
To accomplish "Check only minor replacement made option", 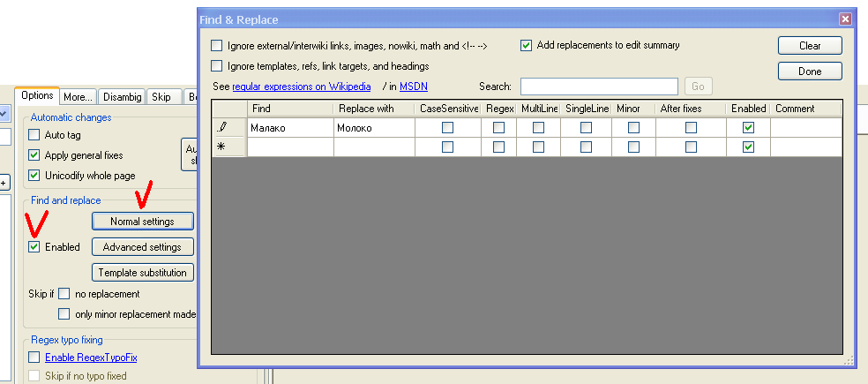I will click(x=64, y=314).
